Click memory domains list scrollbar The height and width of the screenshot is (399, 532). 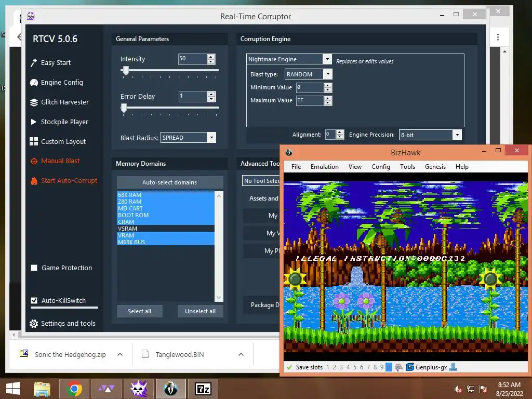[x=219, y=246]
